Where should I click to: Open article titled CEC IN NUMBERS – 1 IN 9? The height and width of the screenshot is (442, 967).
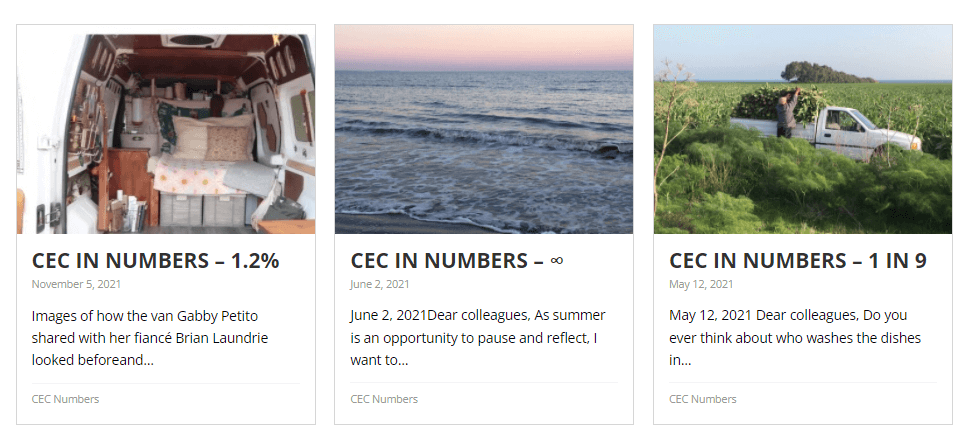click(798, 261)
